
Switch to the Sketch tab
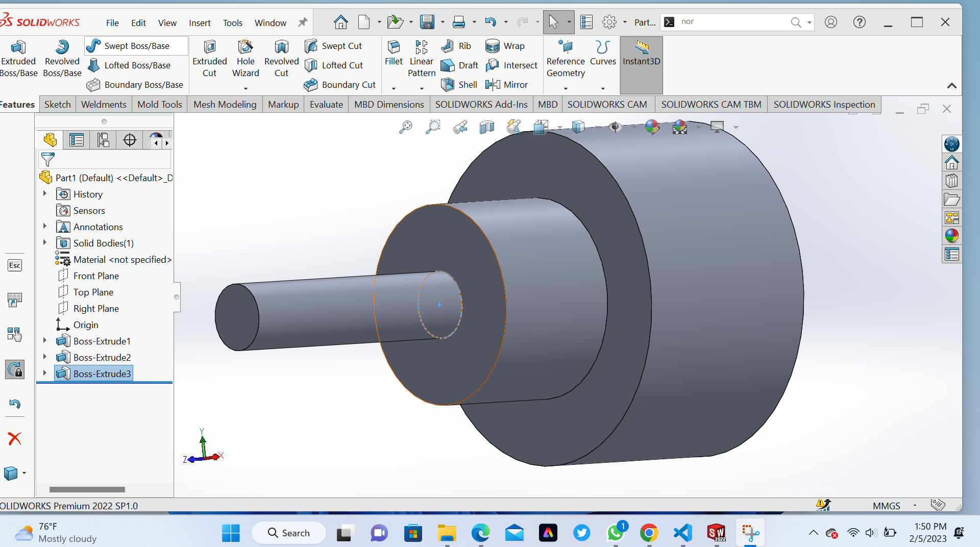[57, 105]
